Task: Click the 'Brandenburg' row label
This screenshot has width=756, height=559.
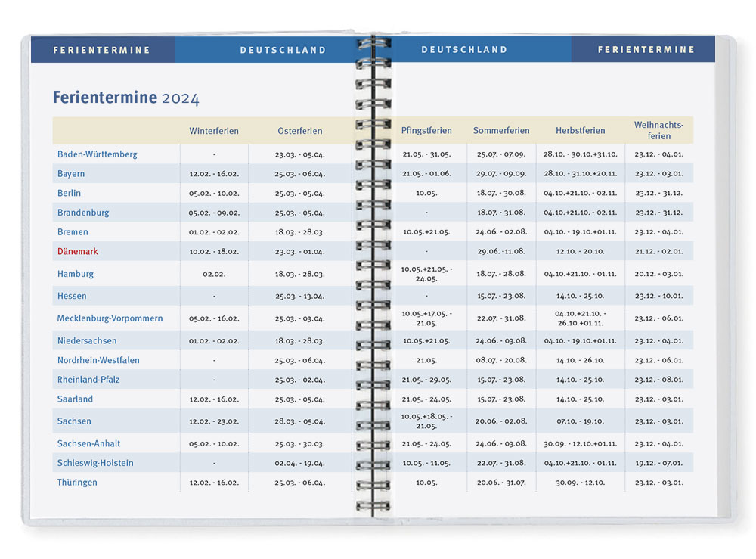Action: (x=83, y=213)
